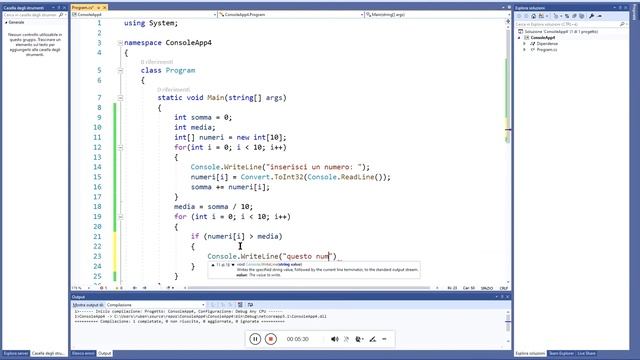The width and height of the screenshot is (640, 360).
Task: Toggle show all files in Solution Explorer
Action: pyautogui.click(x=582, y=16)
